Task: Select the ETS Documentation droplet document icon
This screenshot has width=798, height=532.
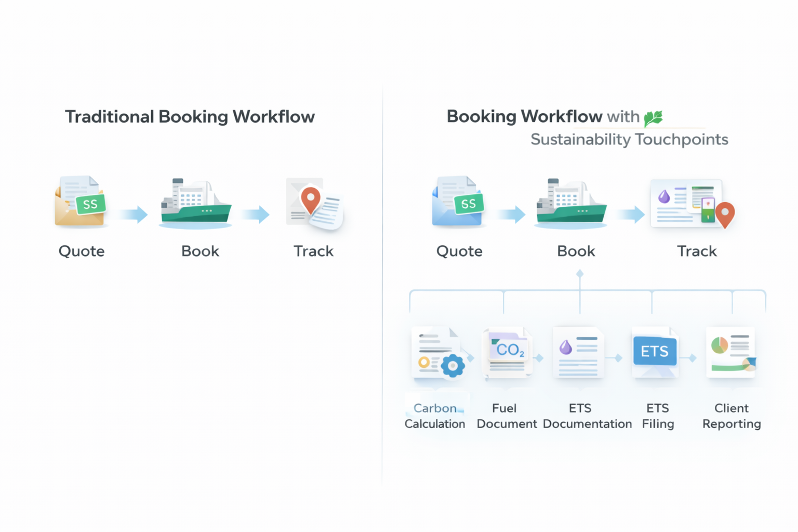Action: pyautogui.click(x=578, y=352)
